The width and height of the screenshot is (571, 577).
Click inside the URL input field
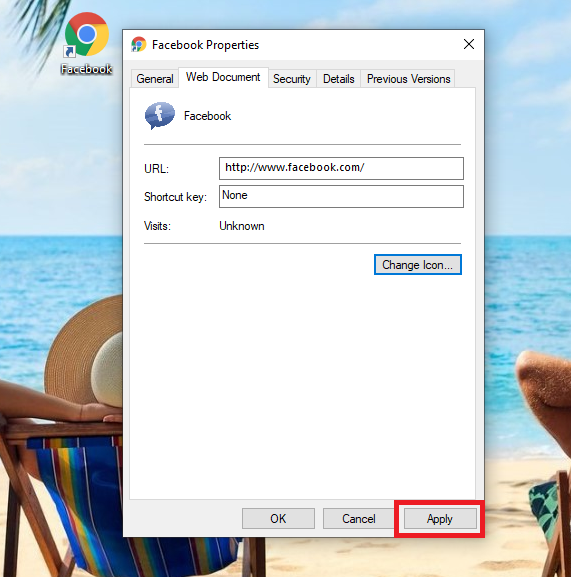coord(341,168)
